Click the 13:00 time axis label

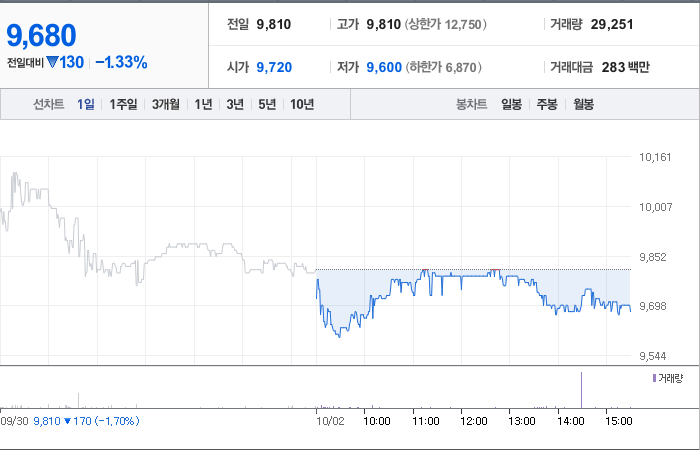[522, 421]
